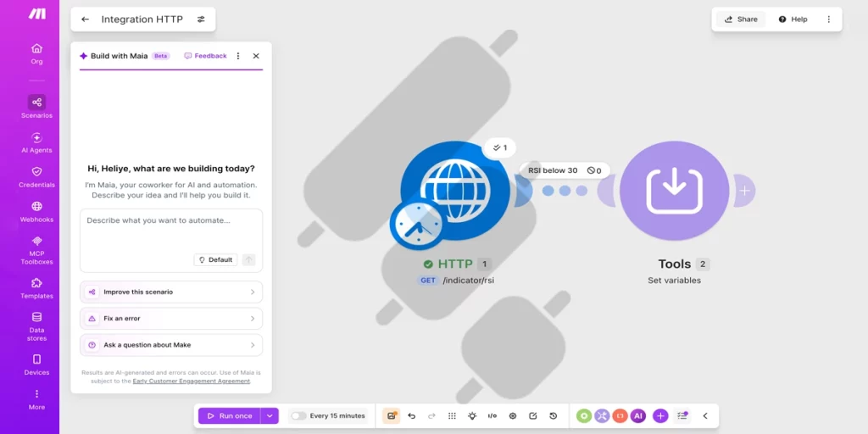Select the Tools Set variables module
Image resolution: width=868 pixels, height=434 pixels.
[674, 191]
